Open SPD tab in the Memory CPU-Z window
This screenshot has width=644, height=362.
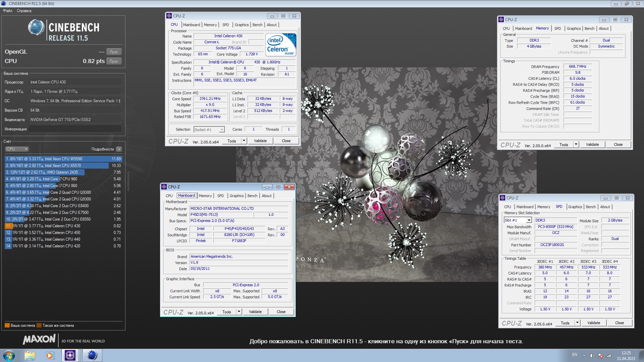pyautogui.click(x=557, y=28)
